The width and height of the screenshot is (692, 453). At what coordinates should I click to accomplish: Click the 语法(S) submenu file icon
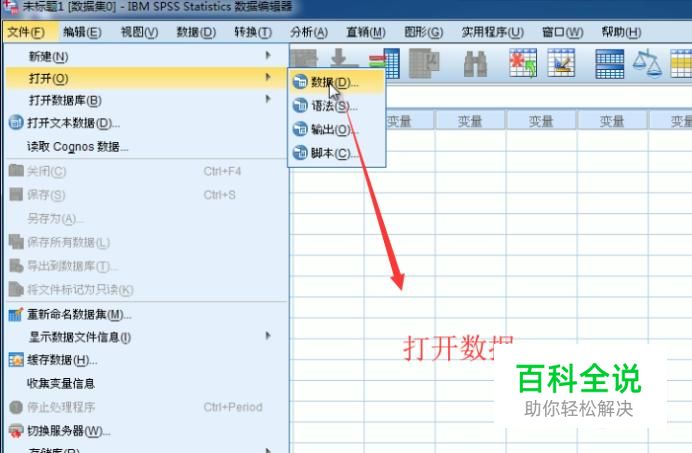(x=300, y=106)
